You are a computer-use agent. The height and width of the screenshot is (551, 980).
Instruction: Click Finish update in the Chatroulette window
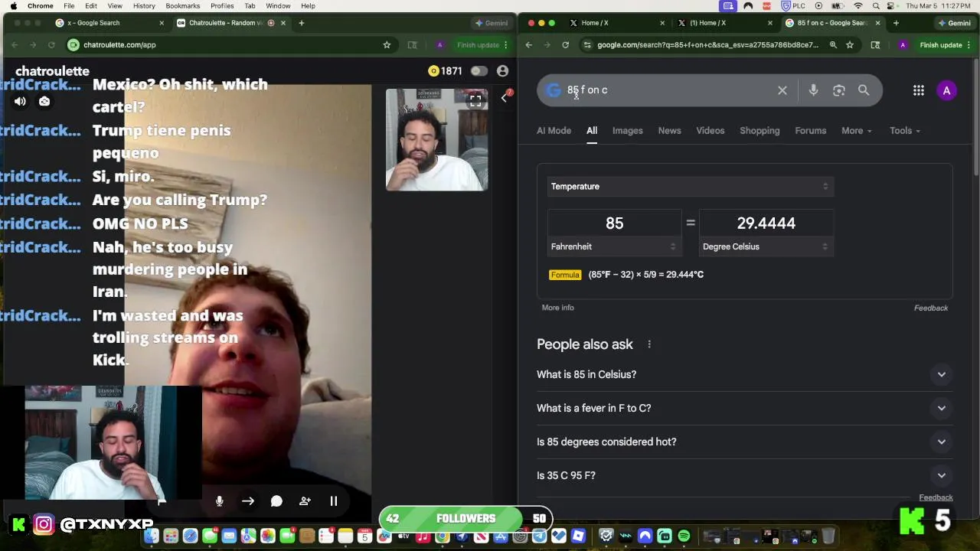478,45
